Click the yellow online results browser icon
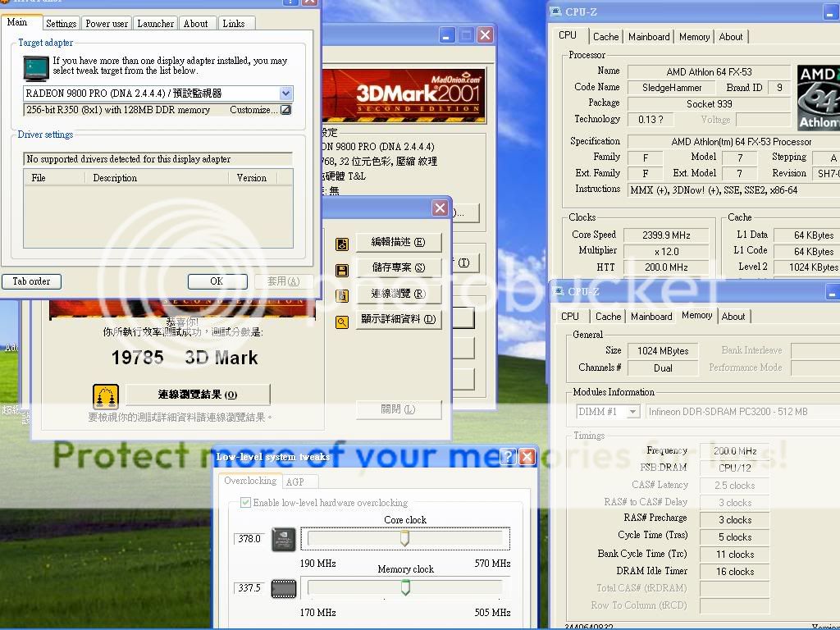 click(x=106, y=396)
